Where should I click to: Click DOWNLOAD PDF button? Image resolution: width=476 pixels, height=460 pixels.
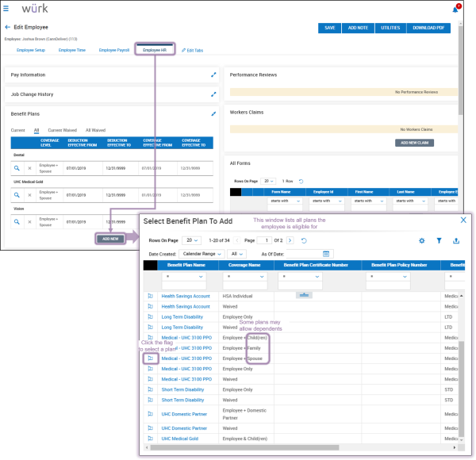[x=428, y=28]
